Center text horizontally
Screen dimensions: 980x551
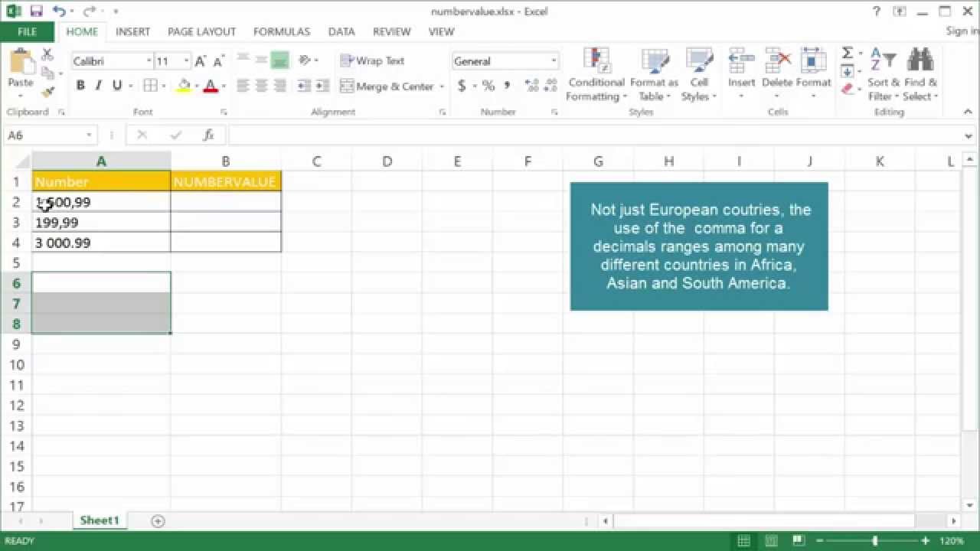[x=262, y=86]
